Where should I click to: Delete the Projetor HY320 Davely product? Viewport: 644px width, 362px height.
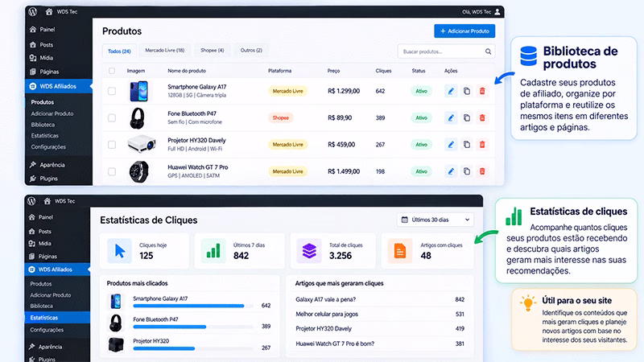tap(482, 145)
